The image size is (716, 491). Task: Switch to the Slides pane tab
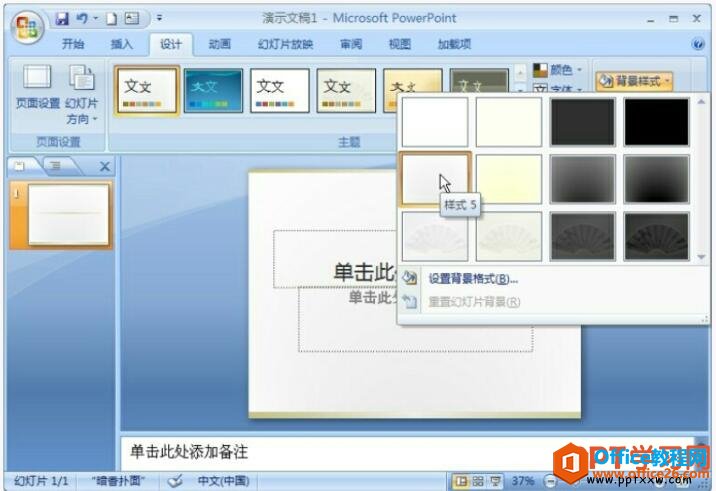pyautogui.click(x=21, y=166)
